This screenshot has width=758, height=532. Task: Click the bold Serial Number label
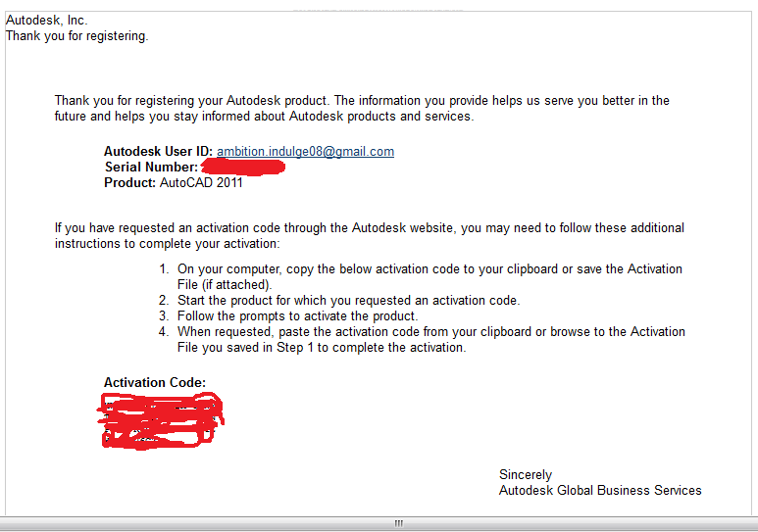click(151, 168)
